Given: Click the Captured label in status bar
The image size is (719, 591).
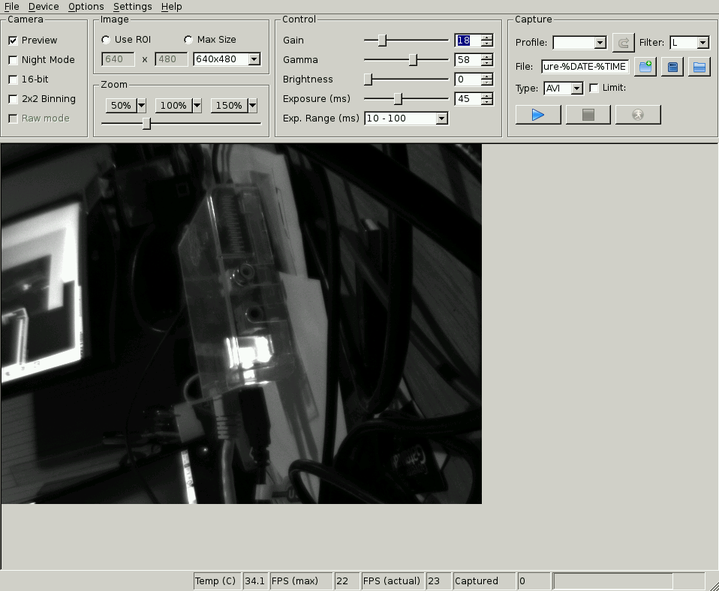Looking at the screenshot, I should [x=484, y=581].
